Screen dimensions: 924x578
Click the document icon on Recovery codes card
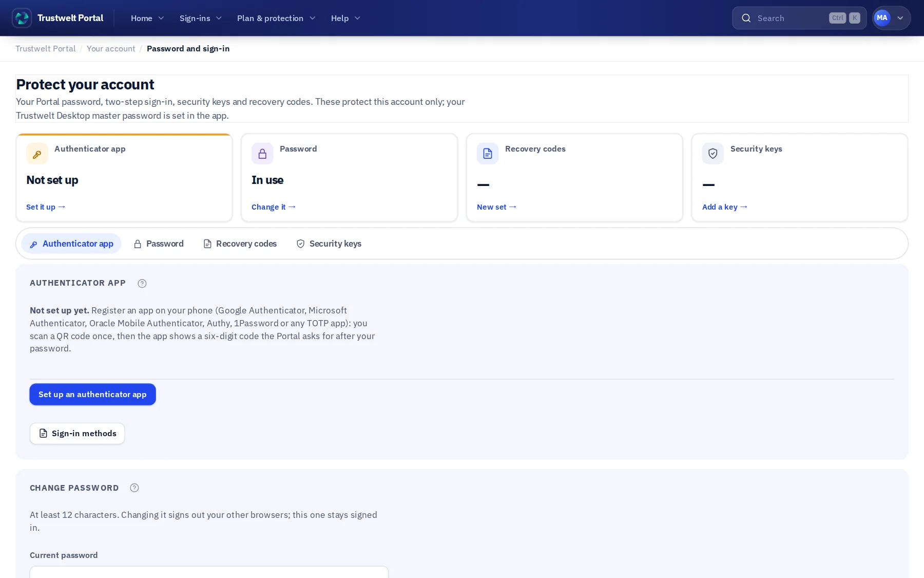[488, 154]
